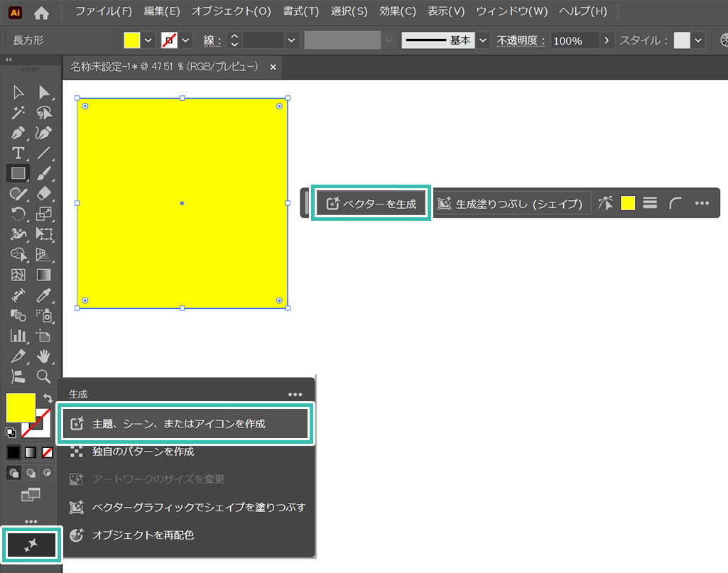Click the home icon next to Ai logo
Image resolution: width=728 pixels, height=573 pixels.
click(42, 12)
